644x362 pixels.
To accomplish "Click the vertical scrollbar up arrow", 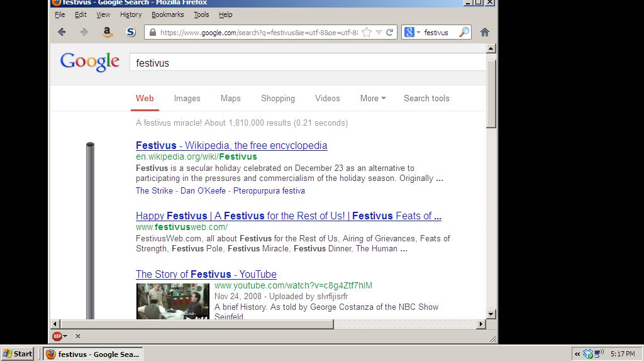I will 491,48.
